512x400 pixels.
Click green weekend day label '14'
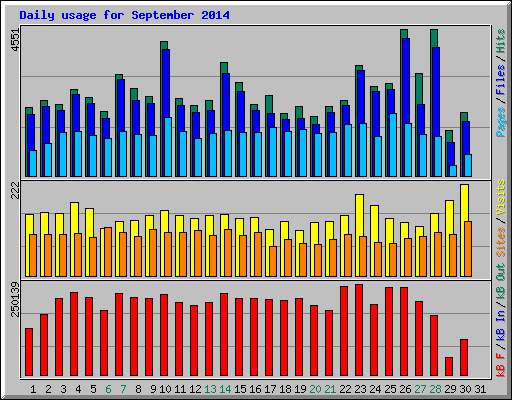point(225,389)
